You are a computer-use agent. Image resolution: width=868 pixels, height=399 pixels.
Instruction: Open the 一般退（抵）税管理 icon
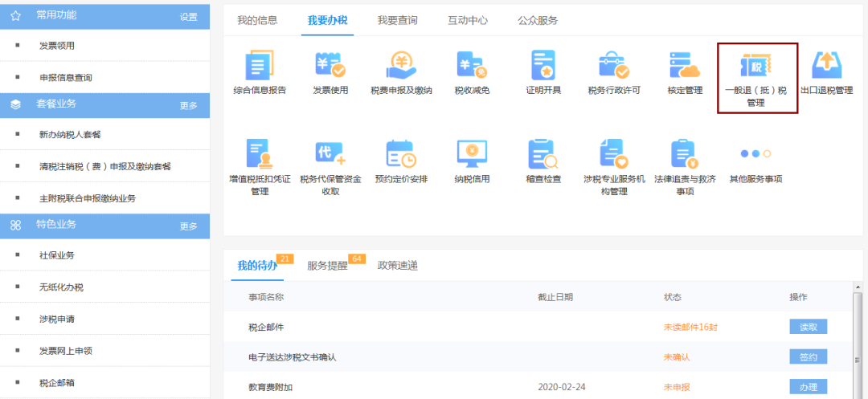[x=757, y=66]
